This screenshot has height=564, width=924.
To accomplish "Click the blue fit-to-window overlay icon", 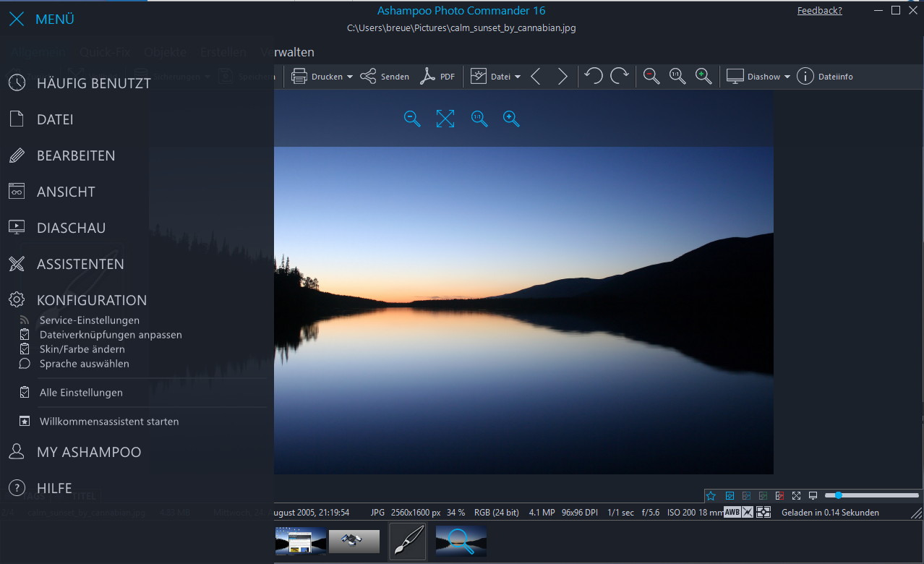I will (445, 119).
